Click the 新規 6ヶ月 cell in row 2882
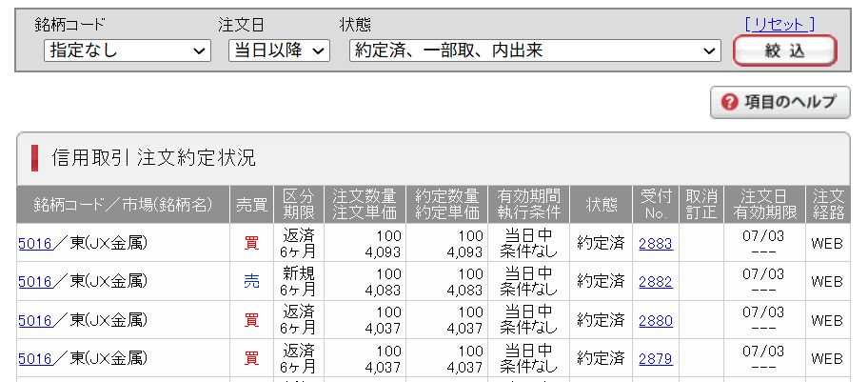This screenshot has width=868, height=382. (299, 282)
